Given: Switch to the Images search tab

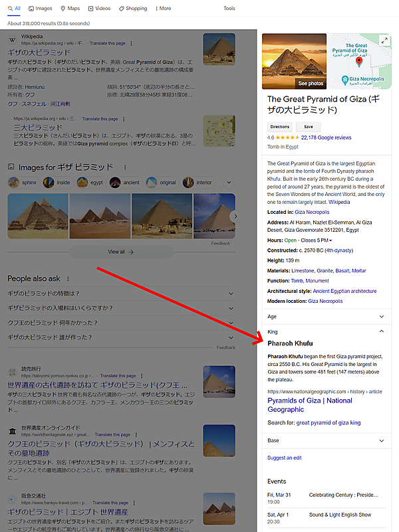Looking at the screenshot, I should click(x=40, y=9).
